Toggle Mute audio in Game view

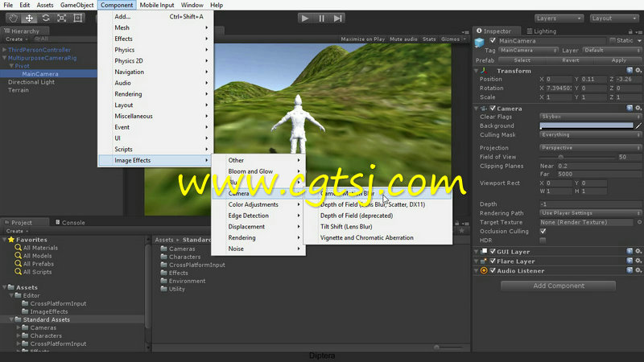tap(403, 39)
